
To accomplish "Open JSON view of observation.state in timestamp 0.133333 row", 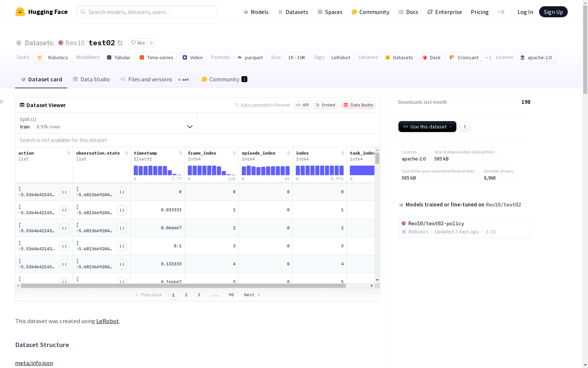I will (122, 264).
